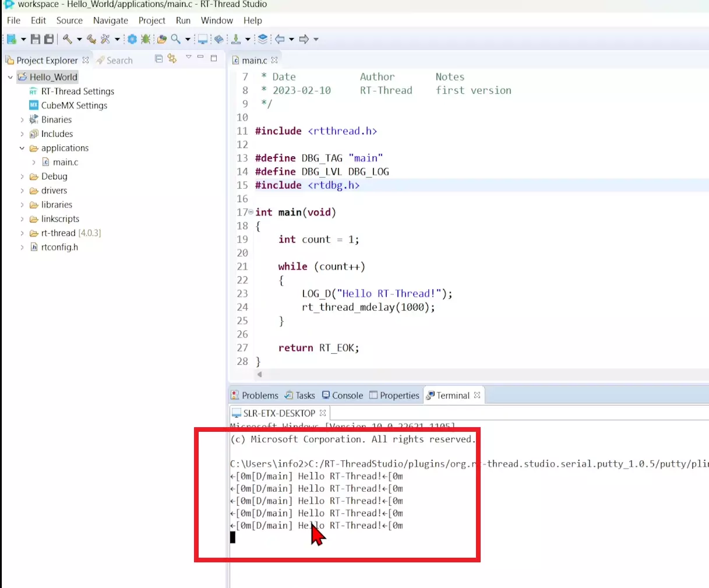Click the stacked layers package icon

point(263,39)
